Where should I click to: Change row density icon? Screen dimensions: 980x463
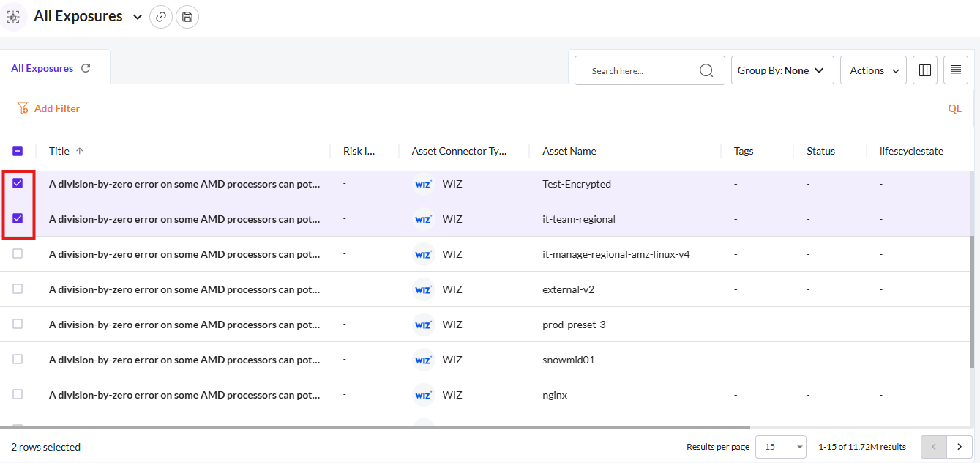pos(956,70)
